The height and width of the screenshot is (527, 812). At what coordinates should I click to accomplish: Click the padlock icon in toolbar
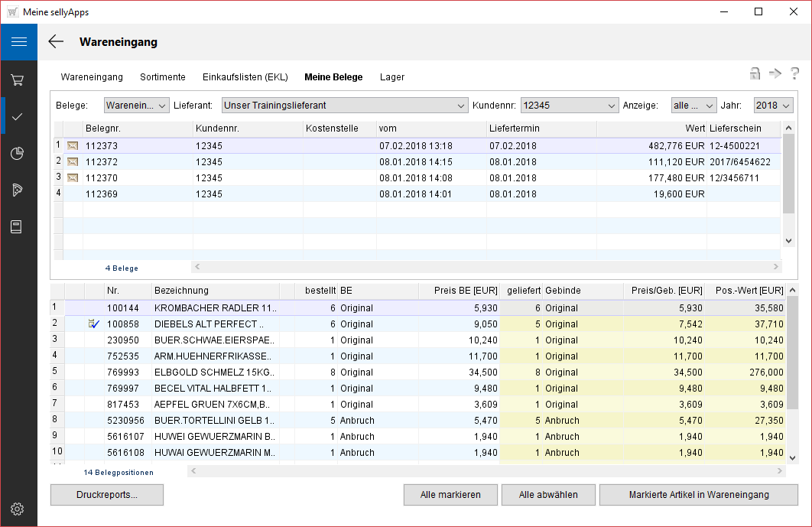point(755,73)
